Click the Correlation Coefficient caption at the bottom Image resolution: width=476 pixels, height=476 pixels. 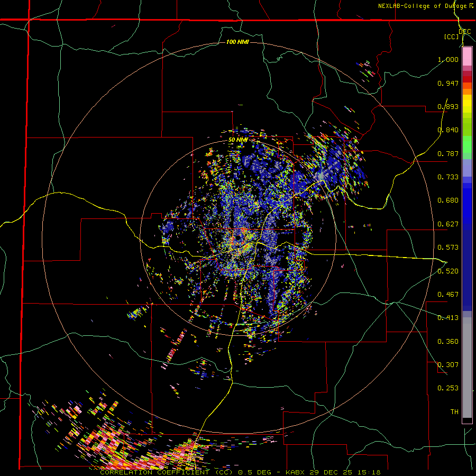pos(240,472)
